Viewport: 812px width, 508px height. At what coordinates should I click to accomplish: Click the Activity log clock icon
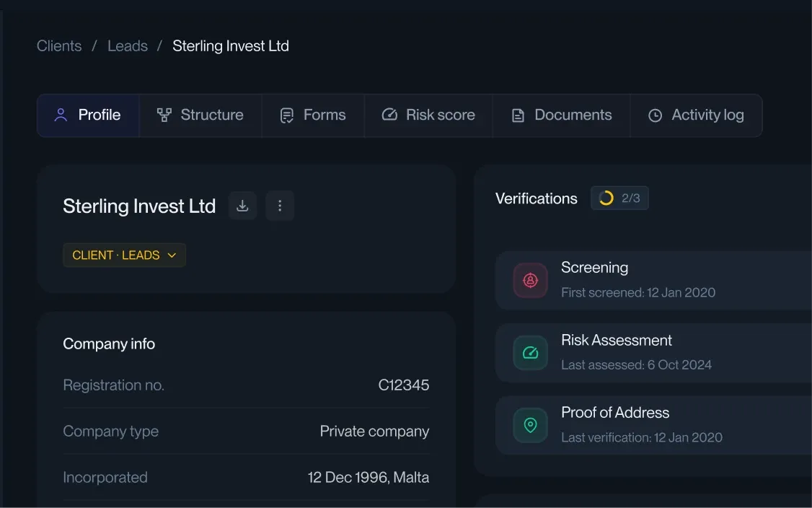tap(655, 115)
